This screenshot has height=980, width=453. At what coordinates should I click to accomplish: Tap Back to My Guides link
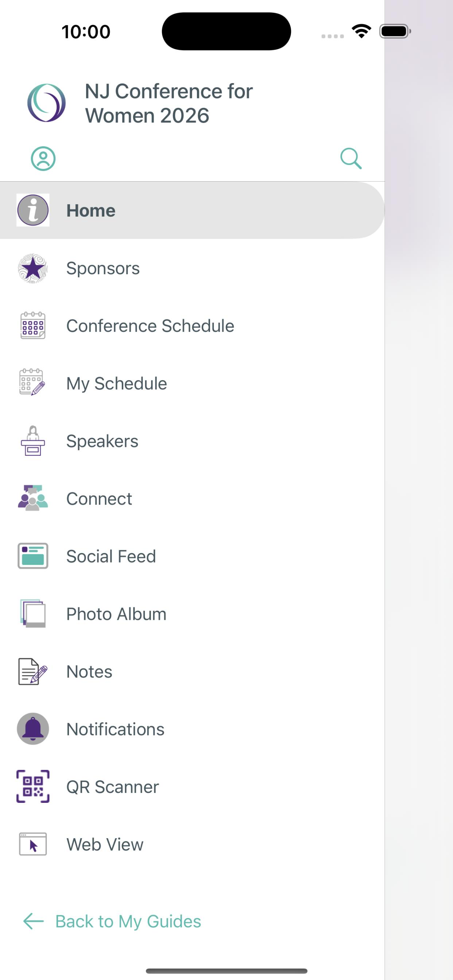[128, 921]
